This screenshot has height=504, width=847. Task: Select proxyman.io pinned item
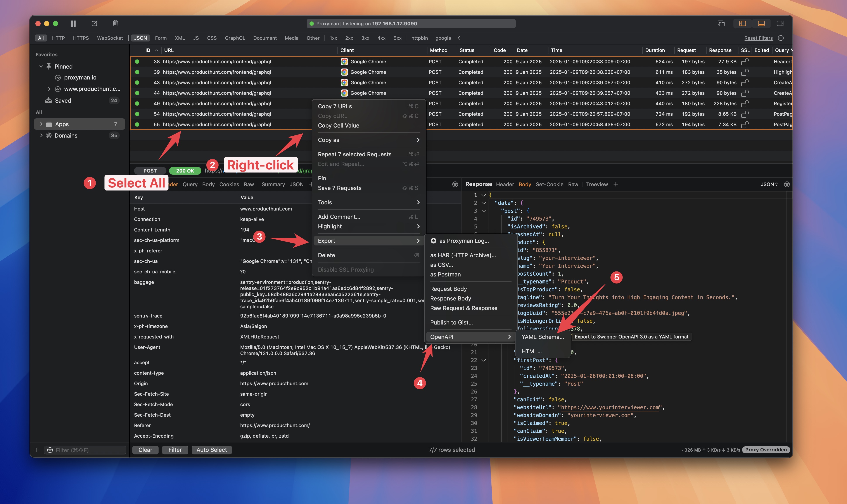80,78
